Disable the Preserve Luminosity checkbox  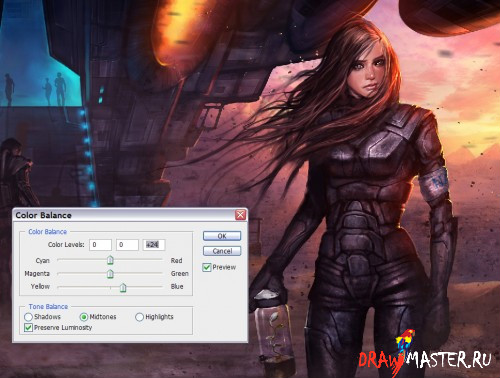28,327
